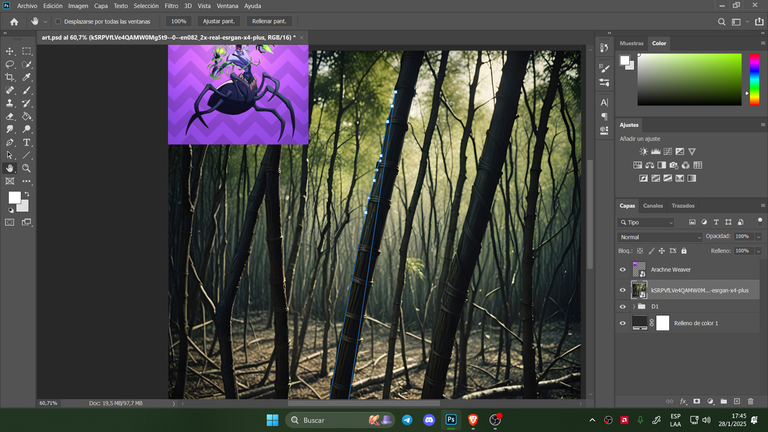Image resolution: width=768 pixels, height=432 pixels.
Task: Select the Horizontal Type tool
Action: coord(26,142)
